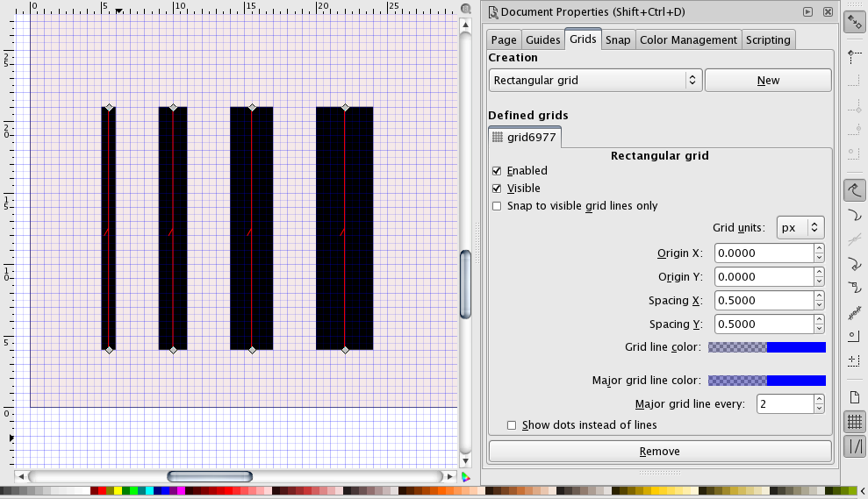Click the zoom icon above the vertical scrollbar
868x499 pixels.
tap(466, 8)
